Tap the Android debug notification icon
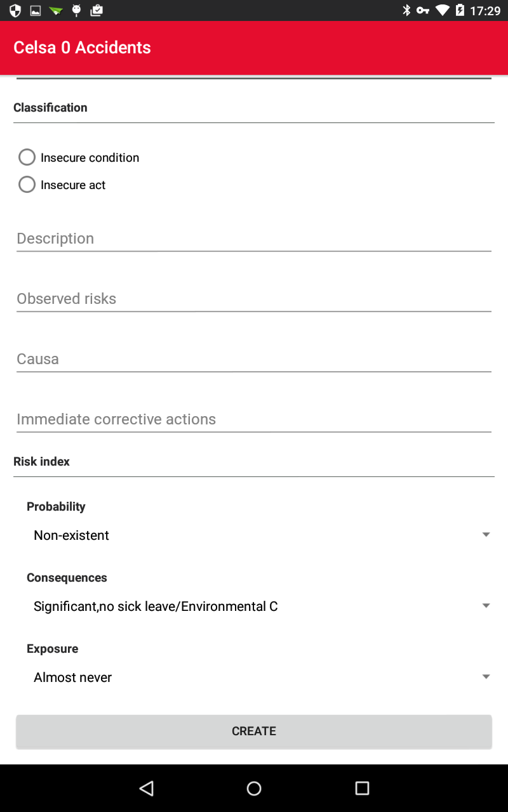Viewport: 508px width, 812px height. 77,10
